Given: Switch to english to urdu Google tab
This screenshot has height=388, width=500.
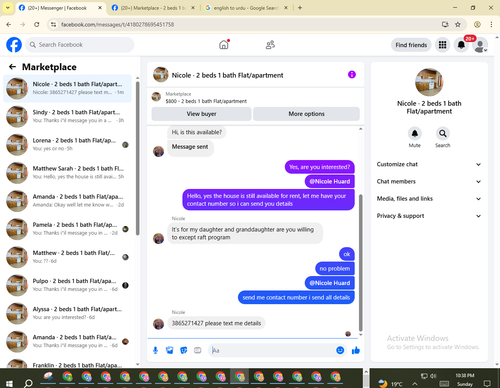Looking at the screenshot, I should 246,8.
